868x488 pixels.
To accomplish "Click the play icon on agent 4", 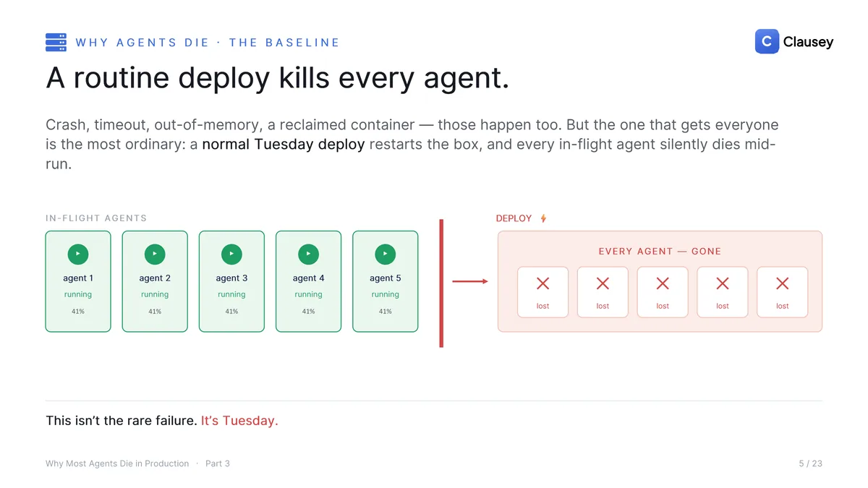I will click(308, 254).
